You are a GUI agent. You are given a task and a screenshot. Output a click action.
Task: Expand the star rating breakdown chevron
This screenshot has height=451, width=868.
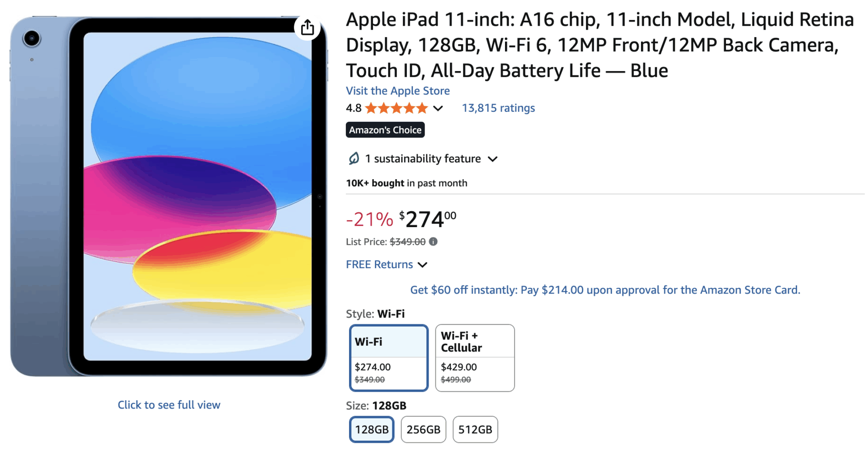point(438,109)
